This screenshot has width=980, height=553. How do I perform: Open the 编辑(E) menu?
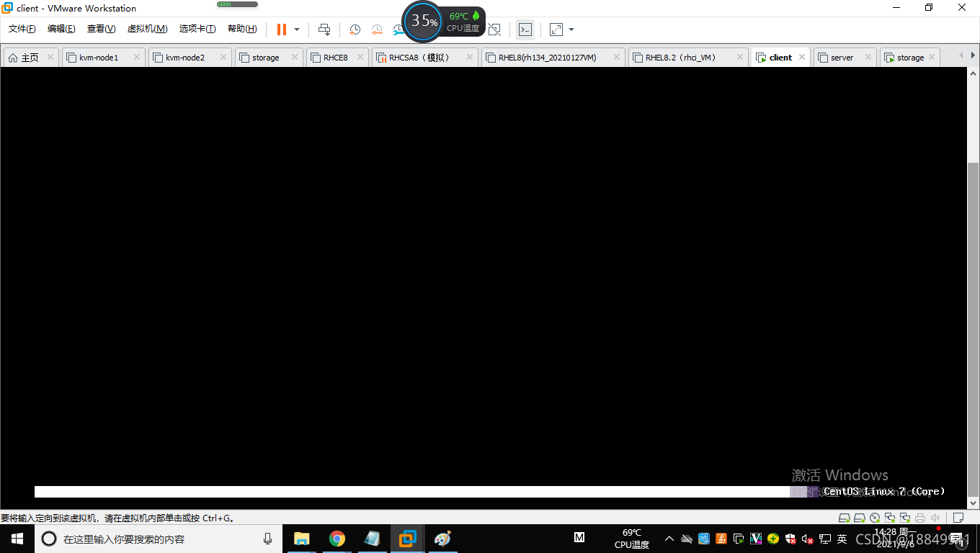point(61,29)
